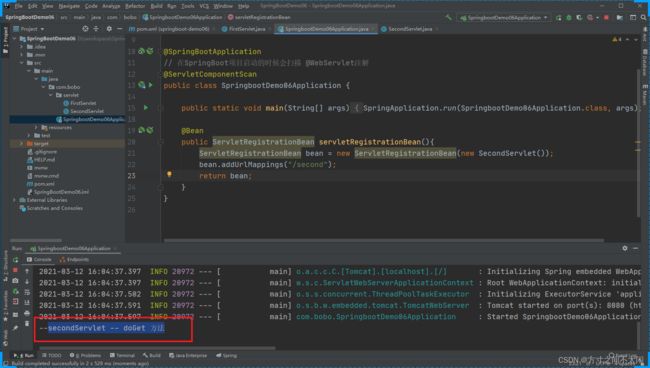Collapse the com.bobo package
This screenshot has height=368, width=650.
[43, 87]
